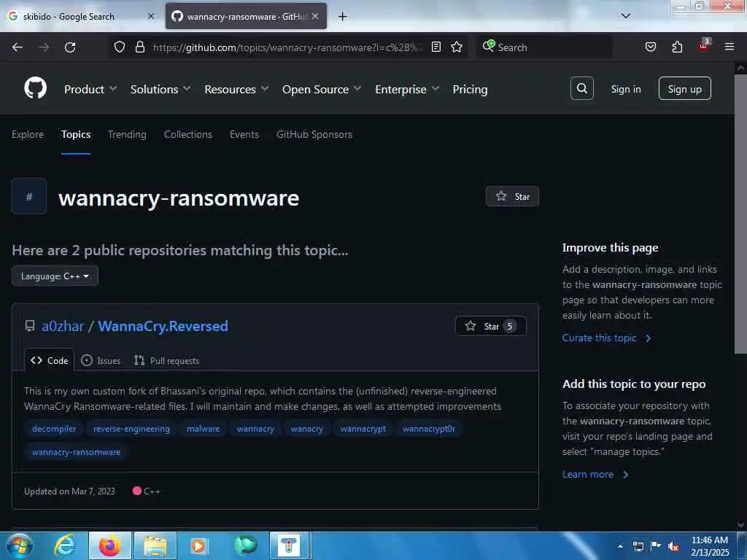Close the wannacry-ransomware GitHub tab
The width and height of the screenshot is (747, 560).
point(315,16)
